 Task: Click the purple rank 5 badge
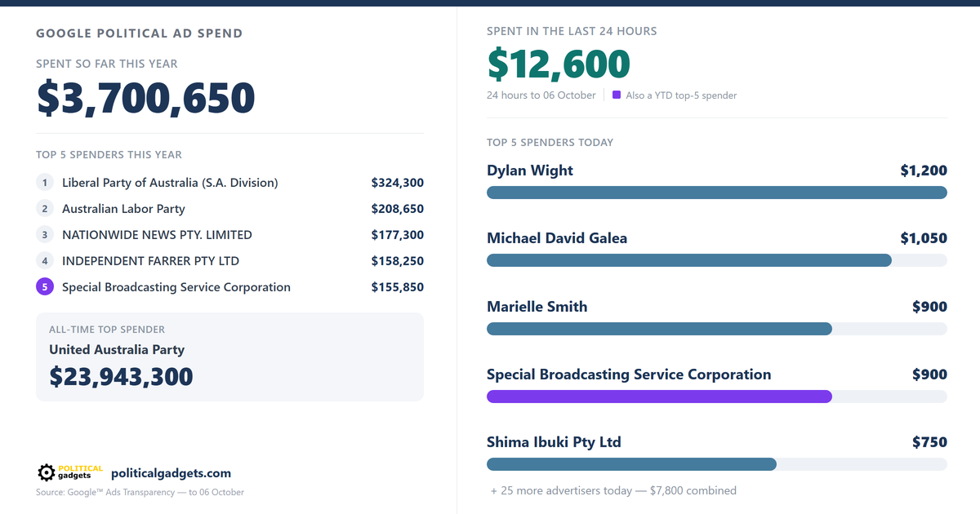pos(45,287)
